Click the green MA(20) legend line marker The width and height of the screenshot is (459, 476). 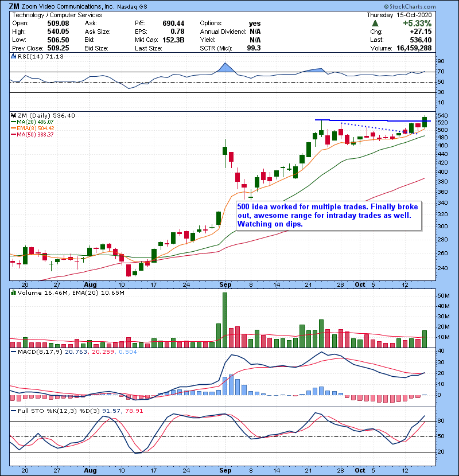click(x=13, y=122)
